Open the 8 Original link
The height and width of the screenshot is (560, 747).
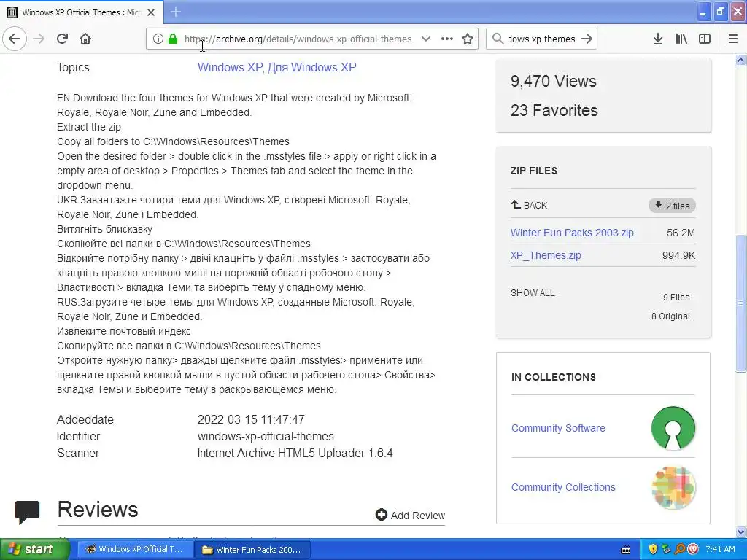coord(671,316)
